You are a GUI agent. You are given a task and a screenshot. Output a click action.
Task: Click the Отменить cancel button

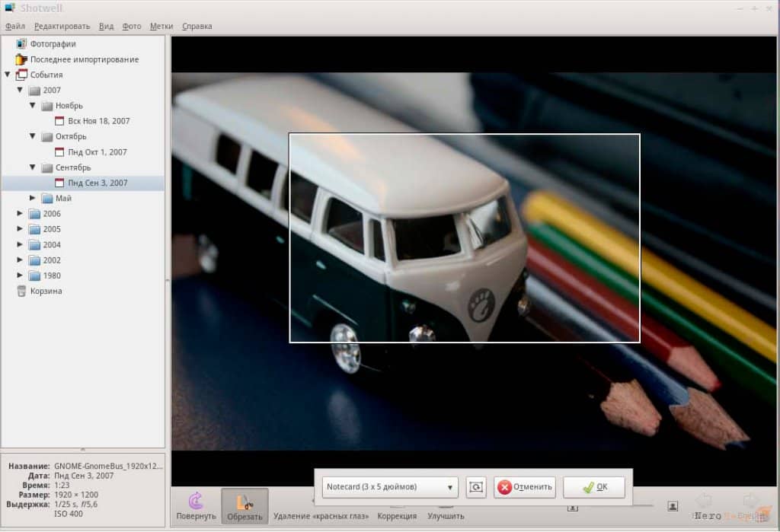[x=524, y=487]
